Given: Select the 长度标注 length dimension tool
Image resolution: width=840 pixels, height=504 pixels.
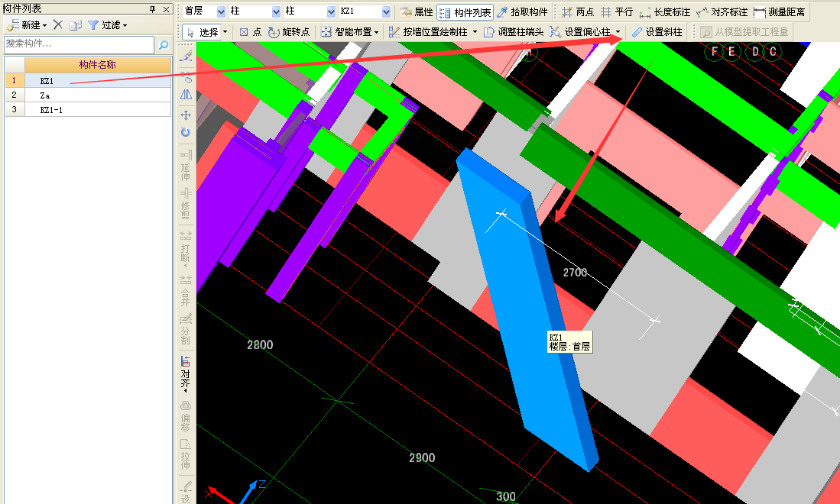Looking at the screenshot, I should (665, 11).
